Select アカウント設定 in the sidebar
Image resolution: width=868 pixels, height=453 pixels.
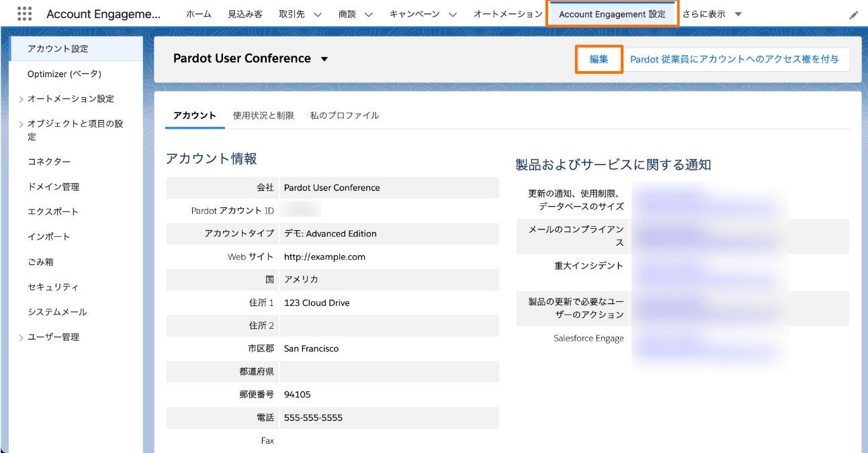click(x=77, y=49)
